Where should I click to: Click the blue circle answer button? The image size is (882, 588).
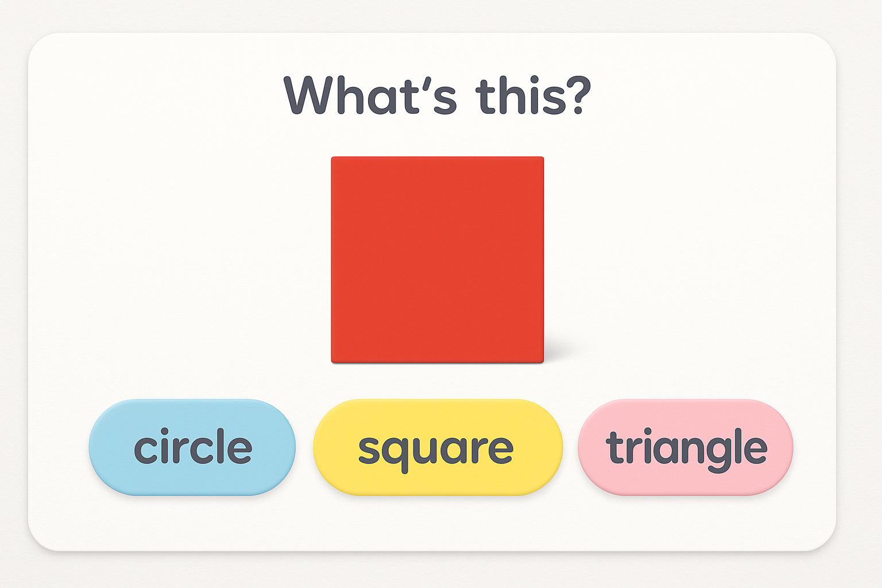(192, 447)
